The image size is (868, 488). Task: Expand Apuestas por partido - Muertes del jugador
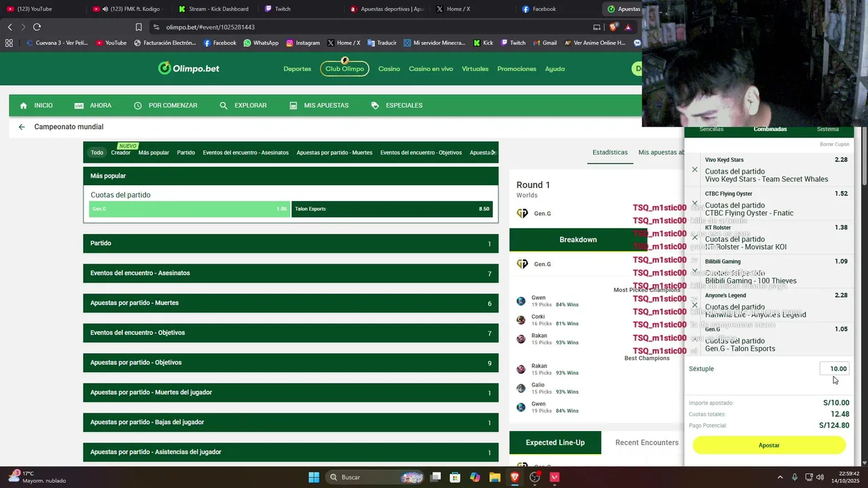291,392
